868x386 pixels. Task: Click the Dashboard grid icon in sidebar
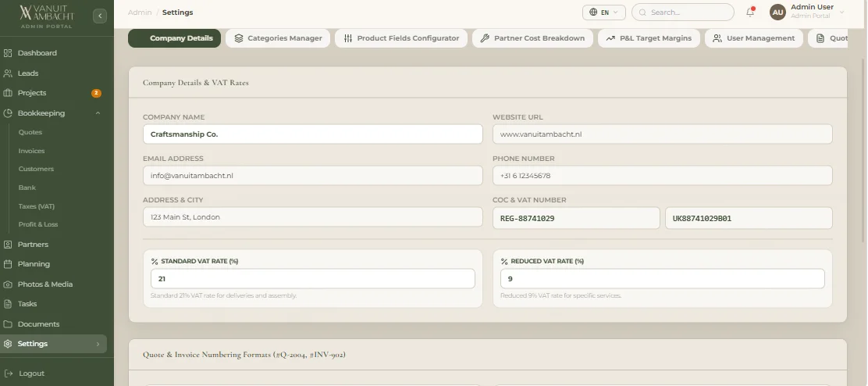coord(8,53)
